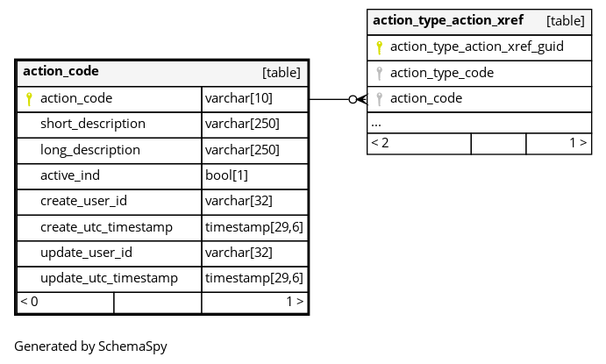
Task: Select the create_user_id column row
Action: [x=162, y=202]
